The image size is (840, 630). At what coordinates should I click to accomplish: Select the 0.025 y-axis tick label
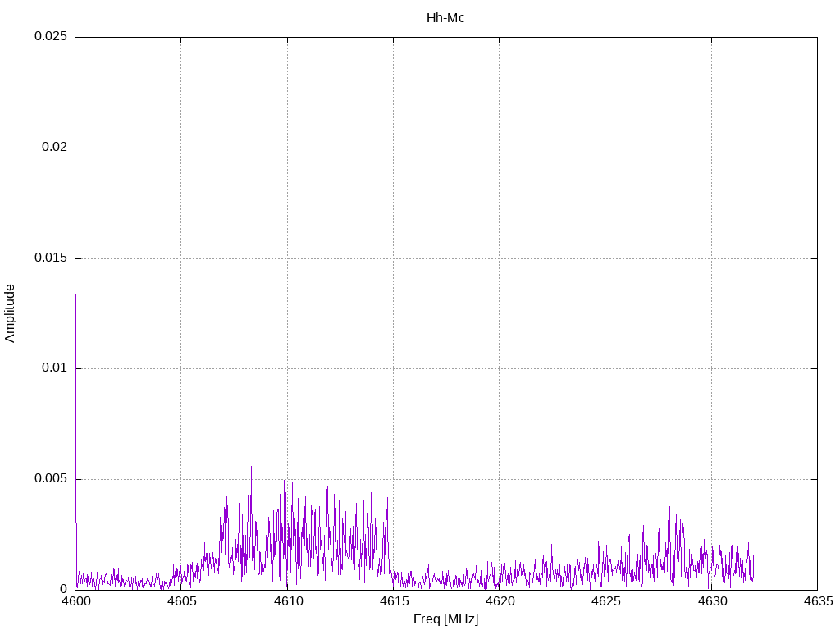(51, 37)
